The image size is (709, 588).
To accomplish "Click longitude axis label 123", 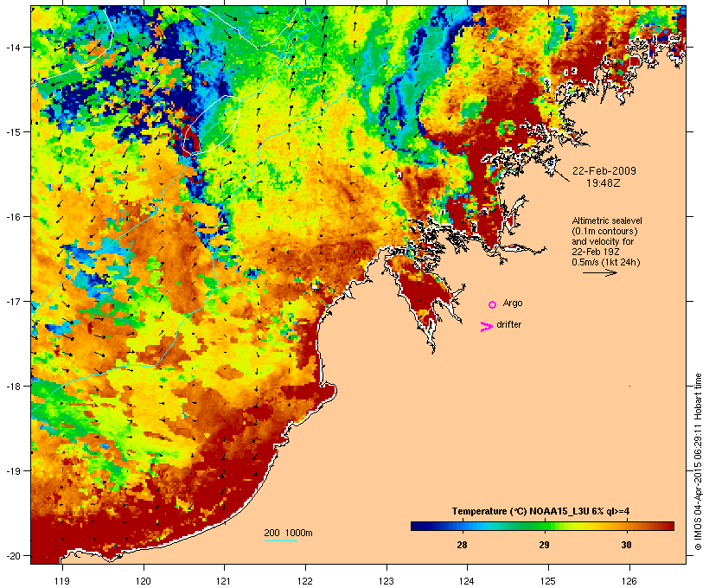I will click(386, 581).
